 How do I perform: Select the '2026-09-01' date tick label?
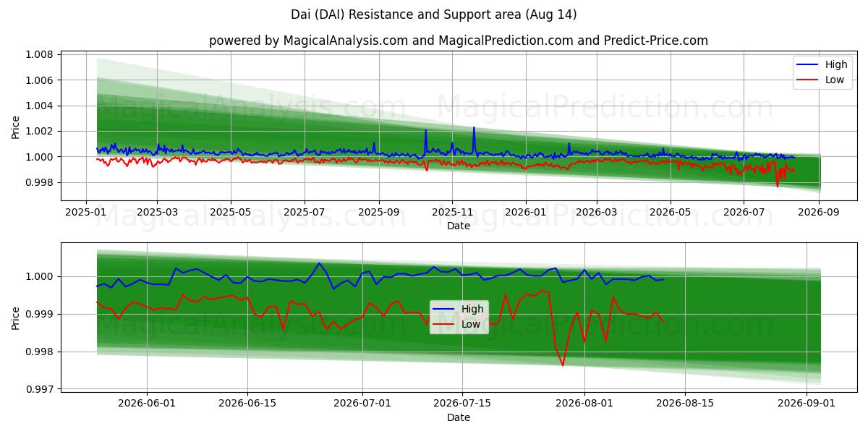[806, 404]
